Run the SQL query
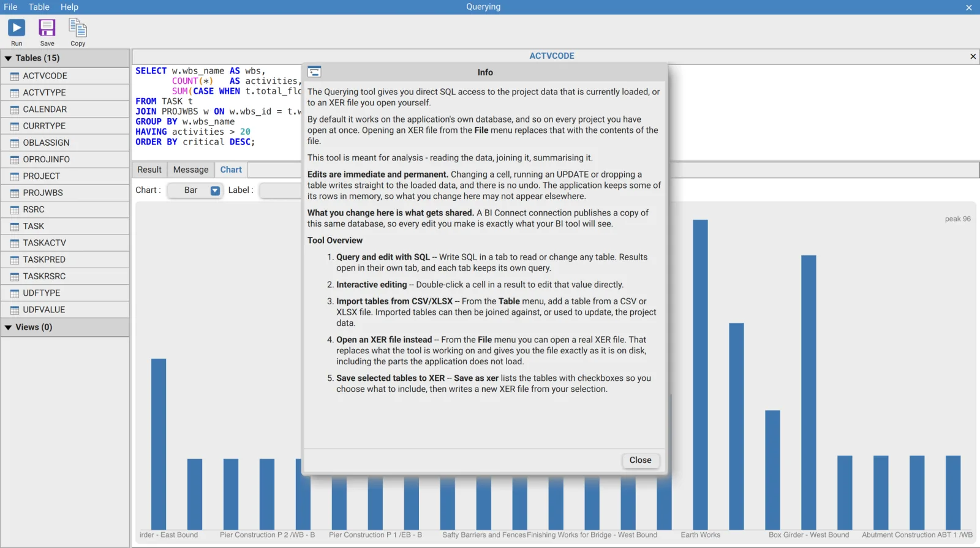This screenshot has height=548, width=980. pyautogui.click(x=17, y=28)
